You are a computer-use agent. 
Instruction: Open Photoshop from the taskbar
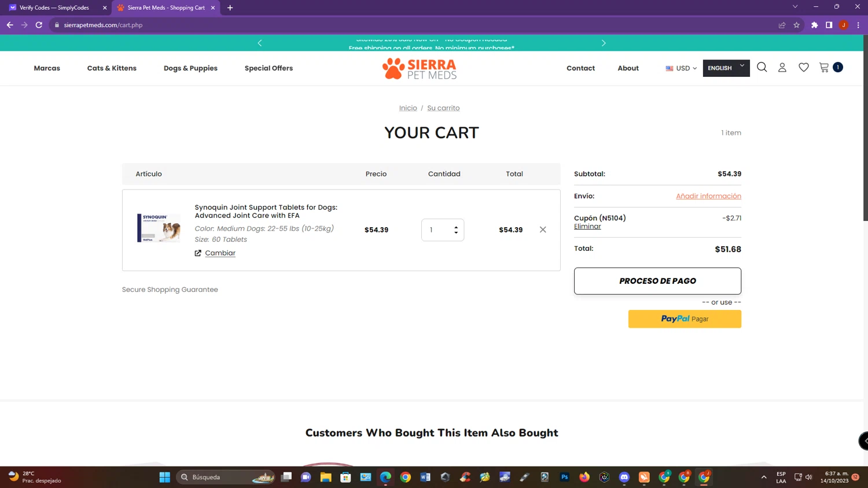pos(564,477)
